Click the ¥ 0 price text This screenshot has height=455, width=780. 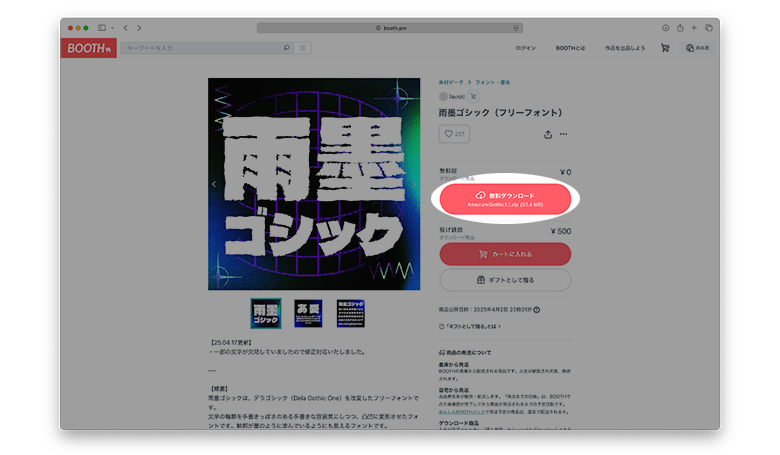(x=565, y=172)
